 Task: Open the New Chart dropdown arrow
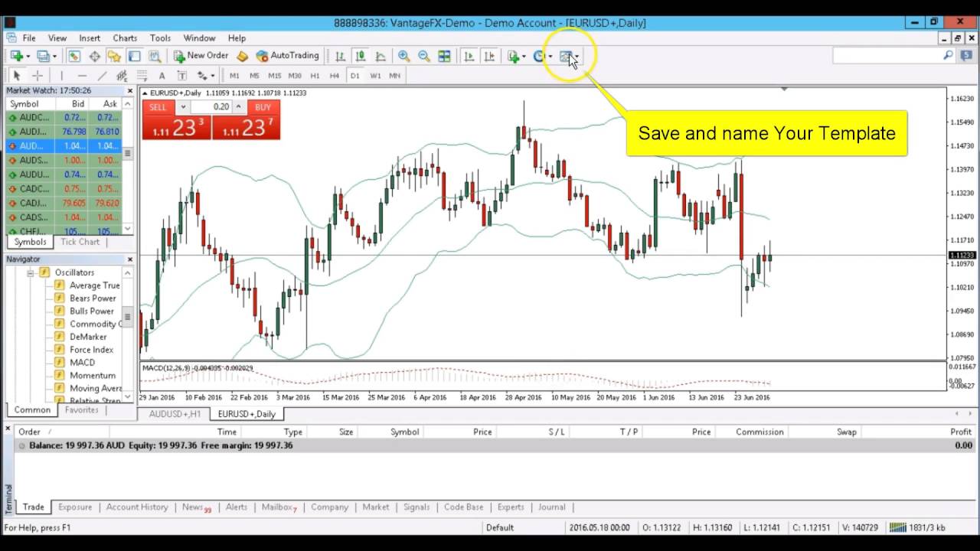(x=28, y=56)
